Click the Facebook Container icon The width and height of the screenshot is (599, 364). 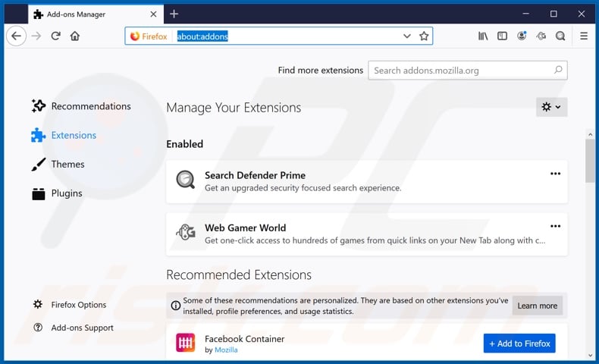pos(185,343)
